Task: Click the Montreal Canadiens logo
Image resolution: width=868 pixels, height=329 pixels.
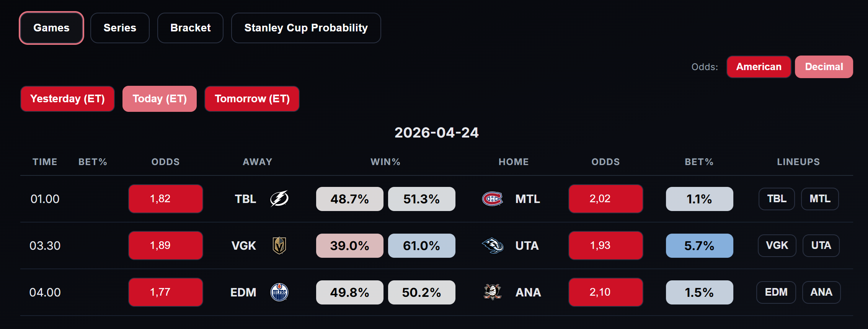Action: coord(492,199)
